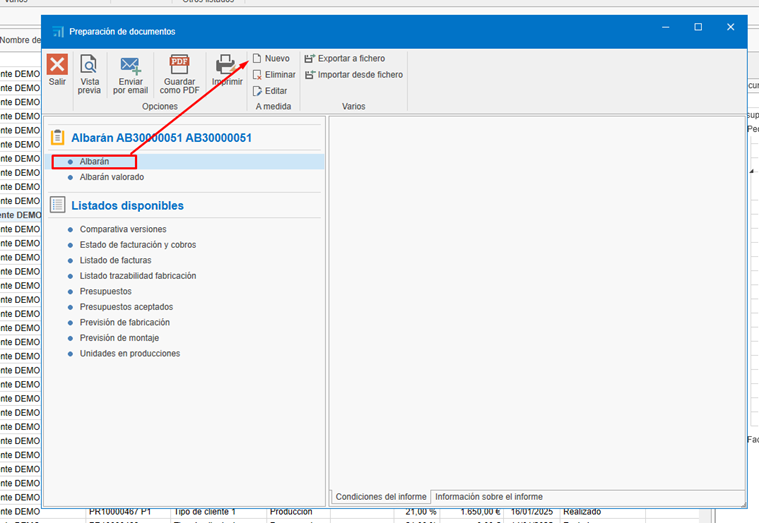Click the PR10000467 P1 cell
The height and width of the screenshot is (523, 759).
click(x=120, y=511)
